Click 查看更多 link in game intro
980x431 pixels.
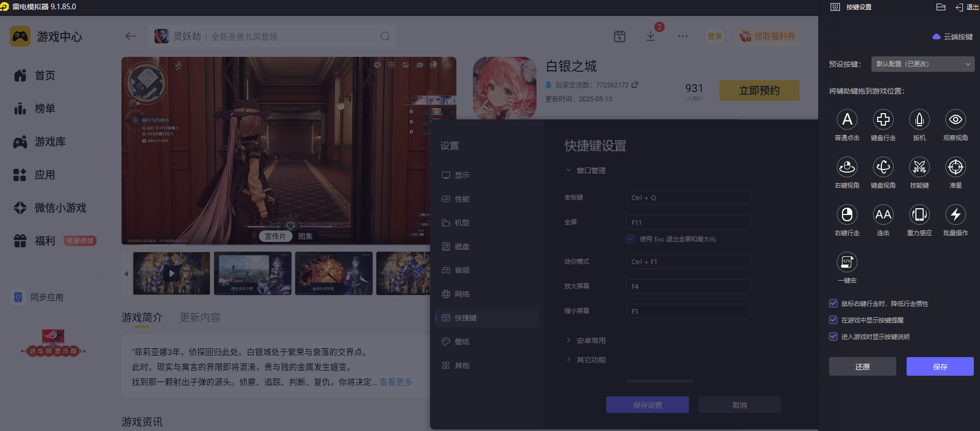[x=396, y=382]
